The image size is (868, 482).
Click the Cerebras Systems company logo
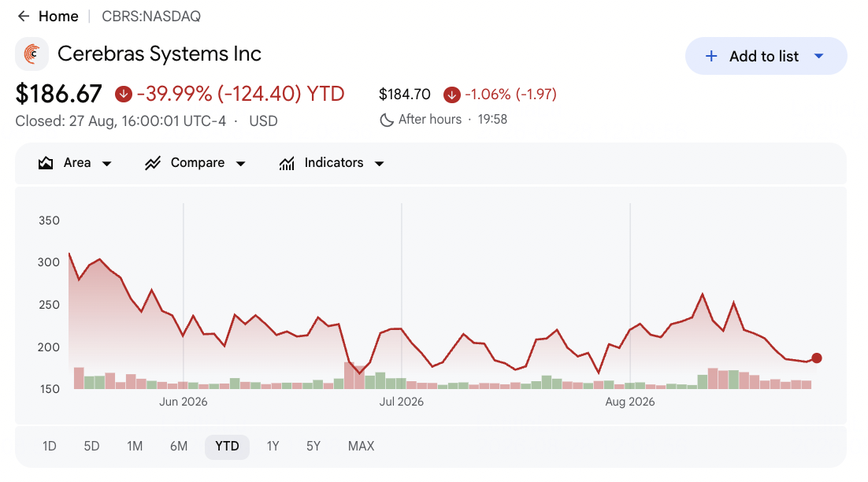(32, 54)
